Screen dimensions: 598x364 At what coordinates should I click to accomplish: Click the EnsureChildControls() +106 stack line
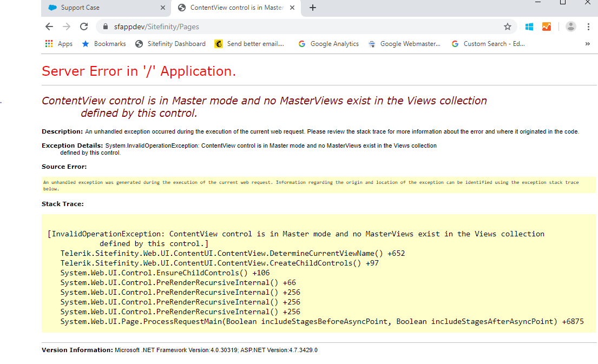[165, 273]
